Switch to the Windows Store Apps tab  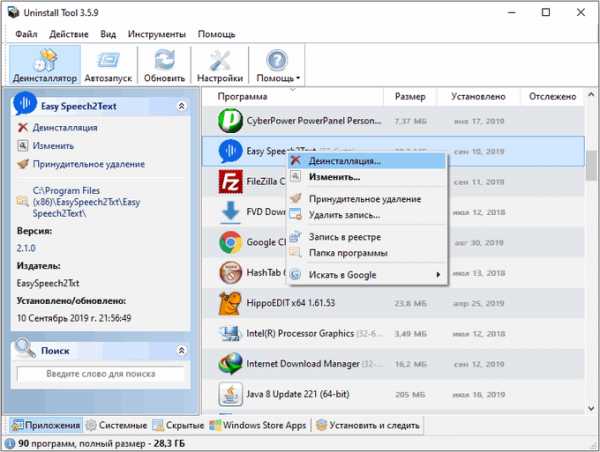click(x=258, y=425)
